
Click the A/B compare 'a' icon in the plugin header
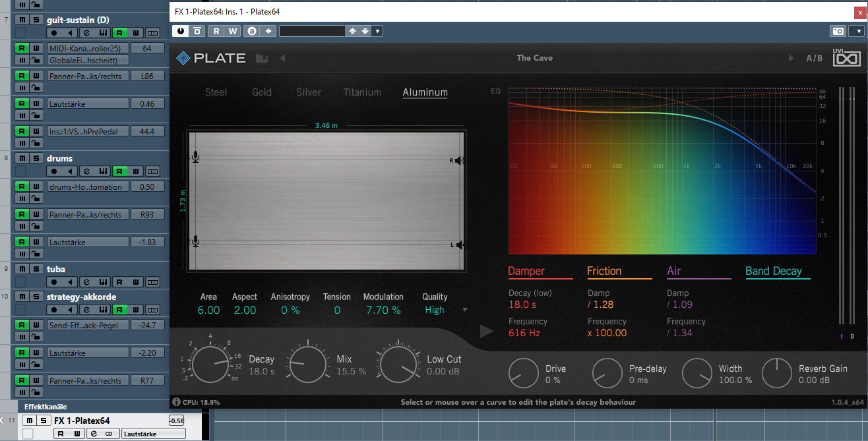(x=251, y=30)
